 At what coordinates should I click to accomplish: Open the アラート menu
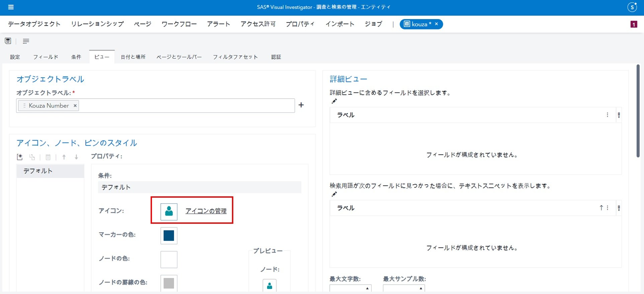[219, 24]
